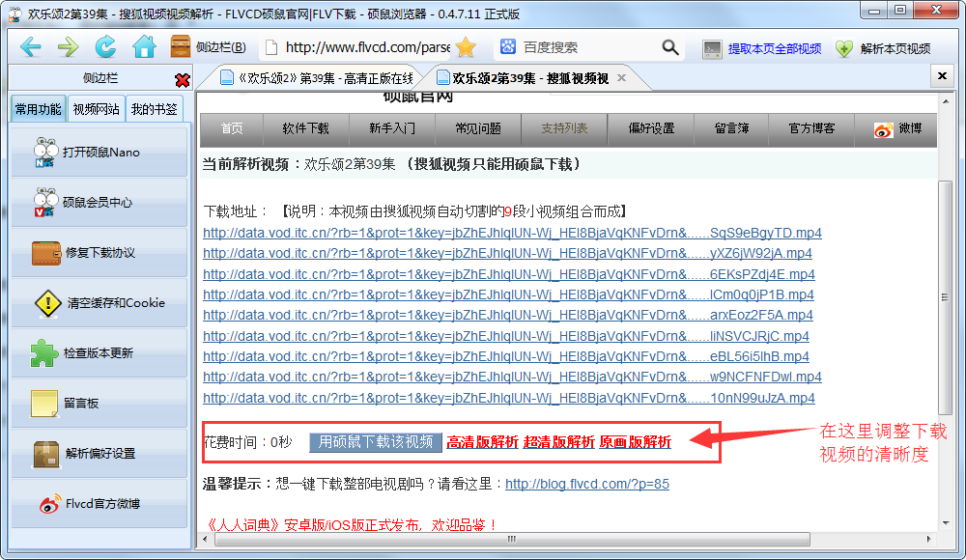Screen dimensions: 966x560
Task: Open download link ending eBL56i5lhB.mp4
Action: click(506, 356)
